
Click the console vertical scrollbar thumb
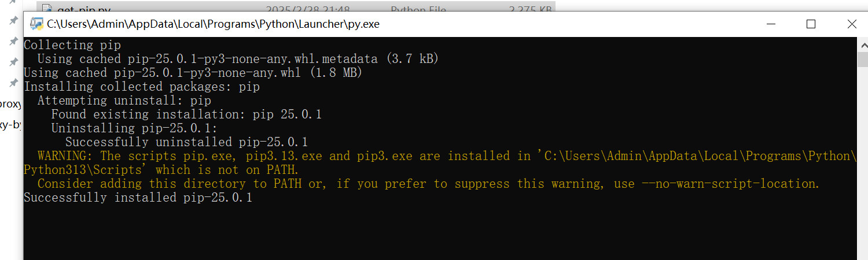click(862, 59)
